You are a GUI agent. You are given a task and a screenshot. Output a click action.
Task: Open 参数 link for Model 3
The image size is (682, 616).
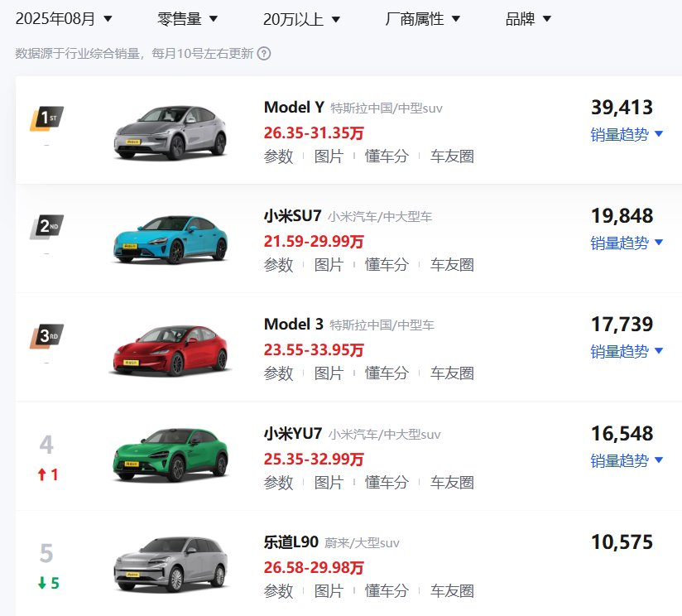click(x=278, y=373)
